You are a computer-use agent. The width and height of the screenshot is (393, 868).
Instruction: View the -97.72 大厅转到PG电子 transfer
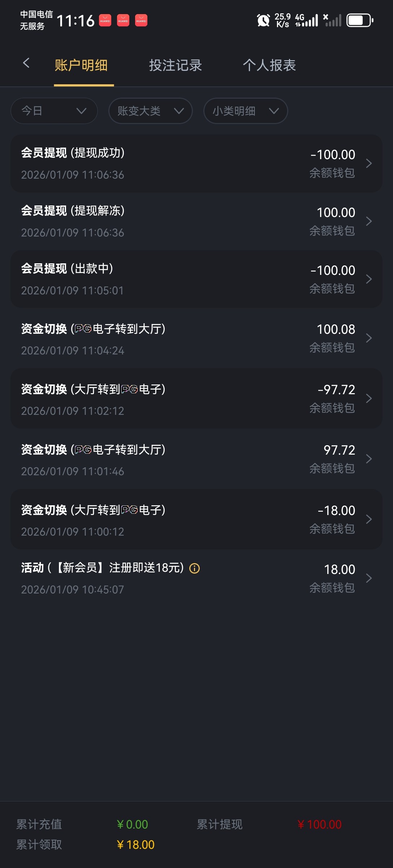coord(196,399)
